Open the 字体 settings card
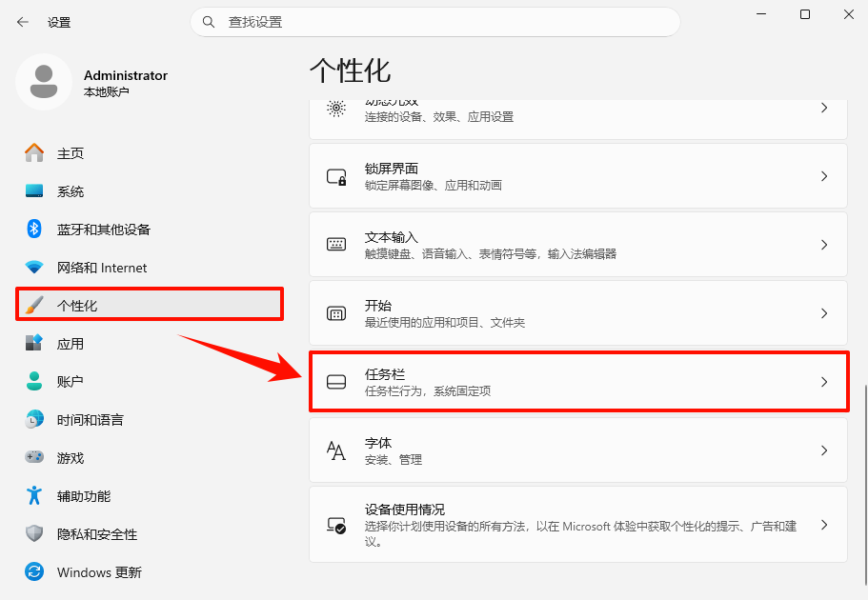The width and height of the screenshot is (868, 600). coord(578,450)
